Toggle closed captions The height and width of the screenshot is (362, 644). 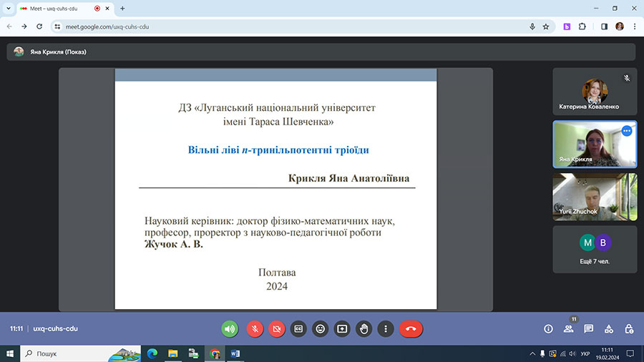point(298,328)
